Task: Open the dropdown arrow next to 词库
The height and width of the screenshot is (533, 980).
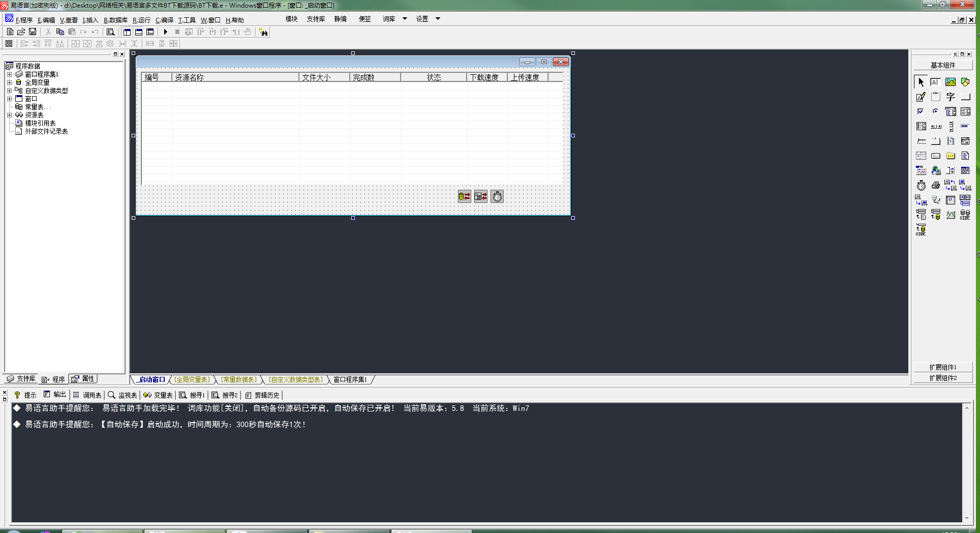Action: pyautogui.click(x=405, y=19)
